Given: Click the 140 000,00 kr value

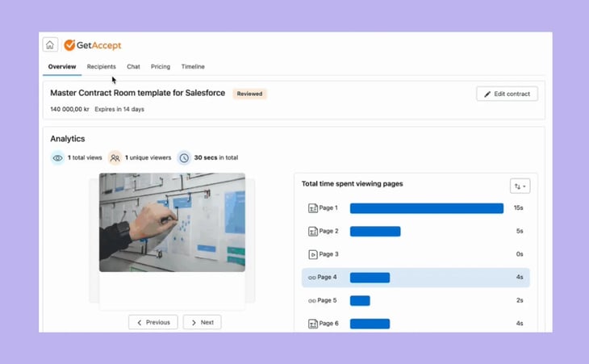Looking at the screenshot, I should [69, 109].
